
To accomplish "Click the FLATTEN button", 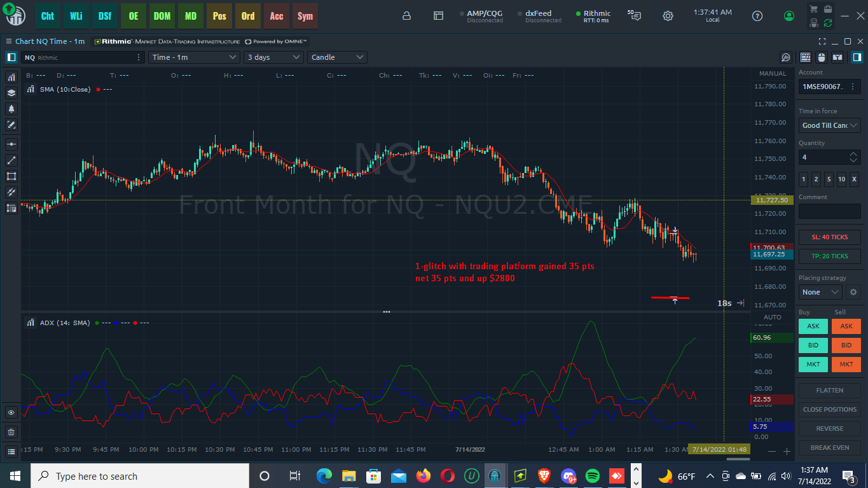I will tap(830, 391).
